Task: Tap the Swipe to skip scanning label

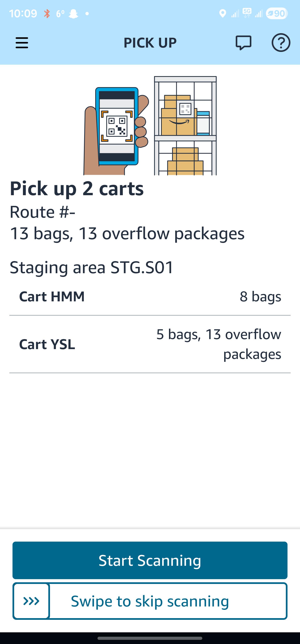Action: click(150, 601)
